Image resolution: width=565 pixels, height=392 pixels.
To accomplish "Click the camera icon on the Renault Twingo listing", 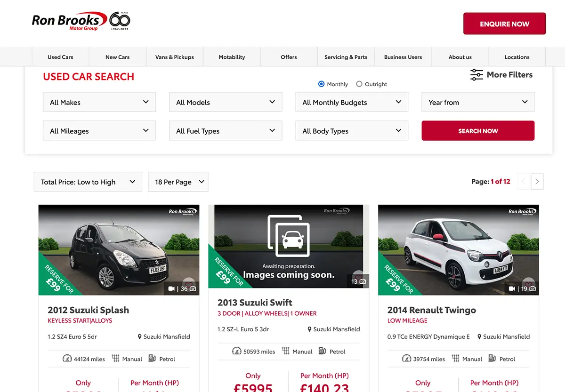I will [533, 288].
